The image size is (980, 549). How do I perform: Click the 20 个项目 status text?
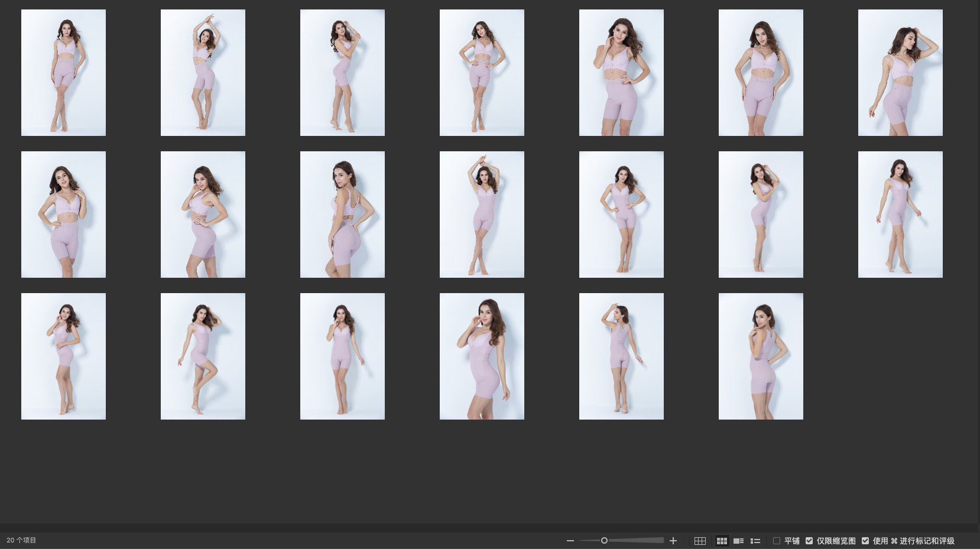pos(21,541)
